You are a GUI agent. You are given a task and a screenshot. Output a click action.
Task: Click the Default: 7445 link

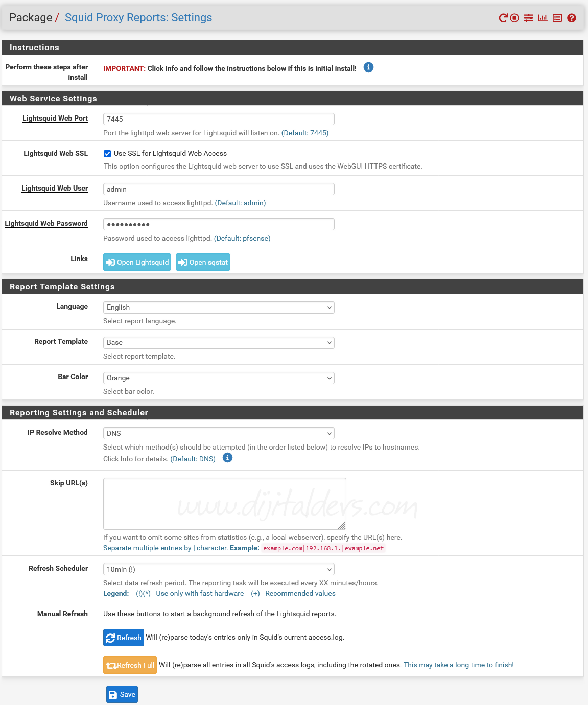tap(305, 133)
